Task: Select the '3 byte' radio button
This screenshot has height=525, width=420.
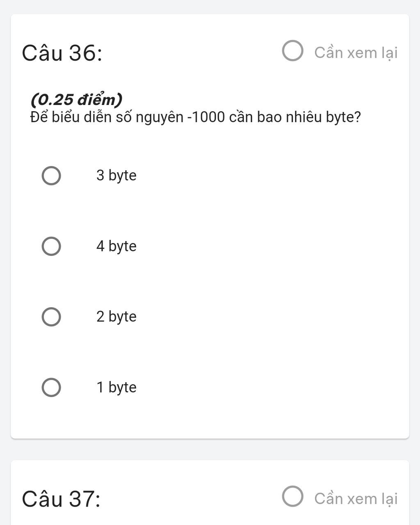Action: (x=51, y=176)
